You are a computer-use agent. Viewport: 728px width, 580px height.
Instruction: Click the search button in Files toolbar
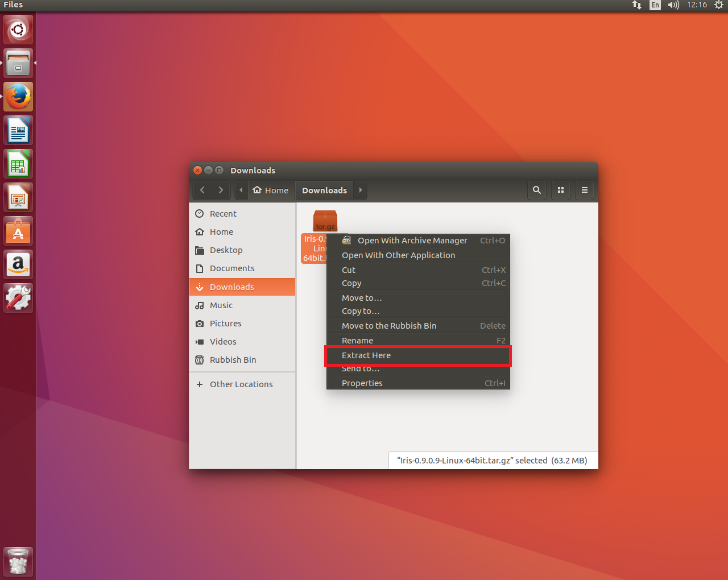536,190
